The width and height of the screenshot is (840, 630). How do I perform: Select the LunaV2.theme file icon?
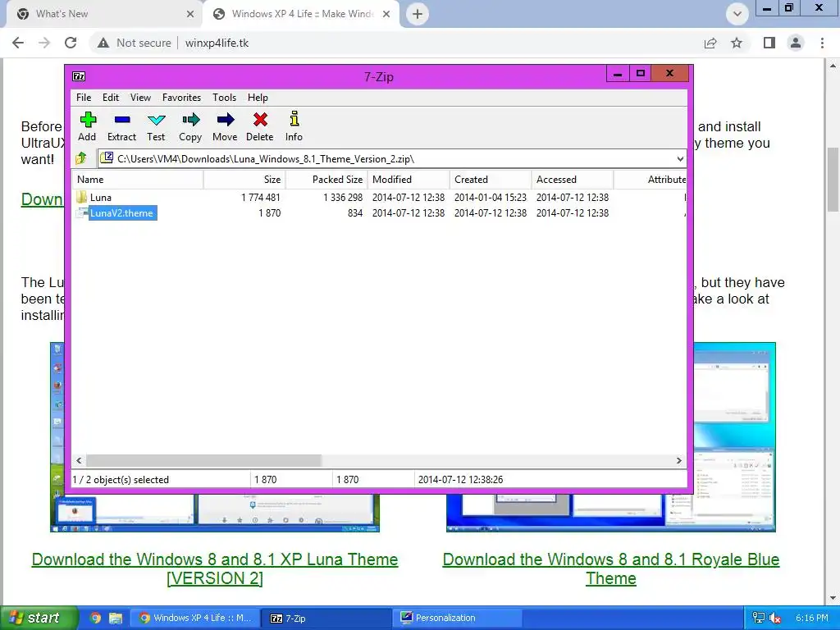81,213
